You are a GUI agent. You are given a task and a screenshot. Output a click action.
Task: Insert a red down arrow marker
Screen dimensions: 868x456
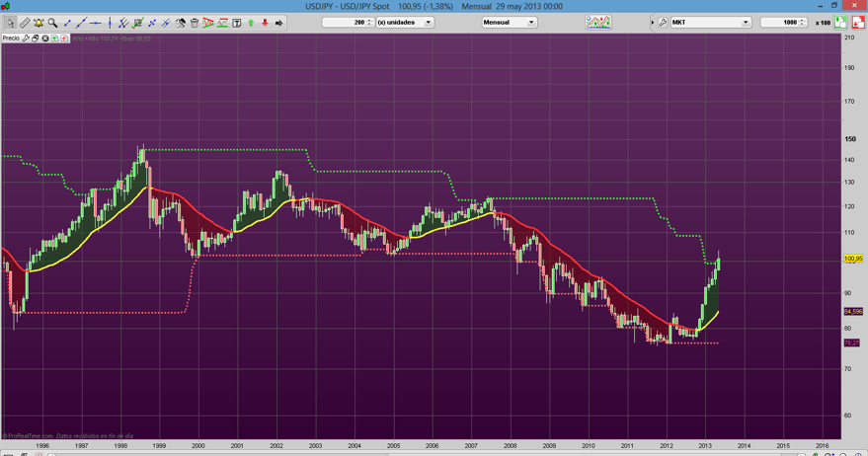[x=265, y=23]
